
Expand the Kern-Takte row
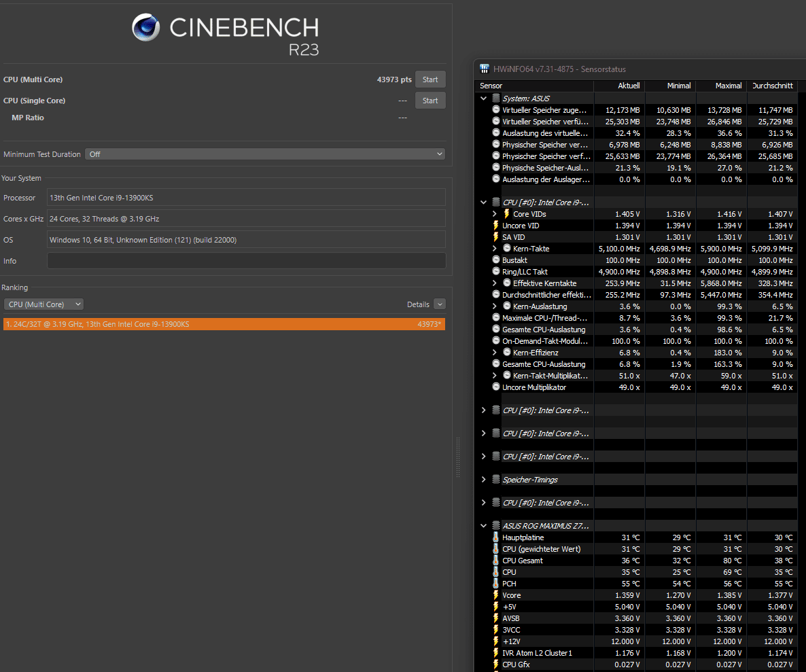point(495,249)
